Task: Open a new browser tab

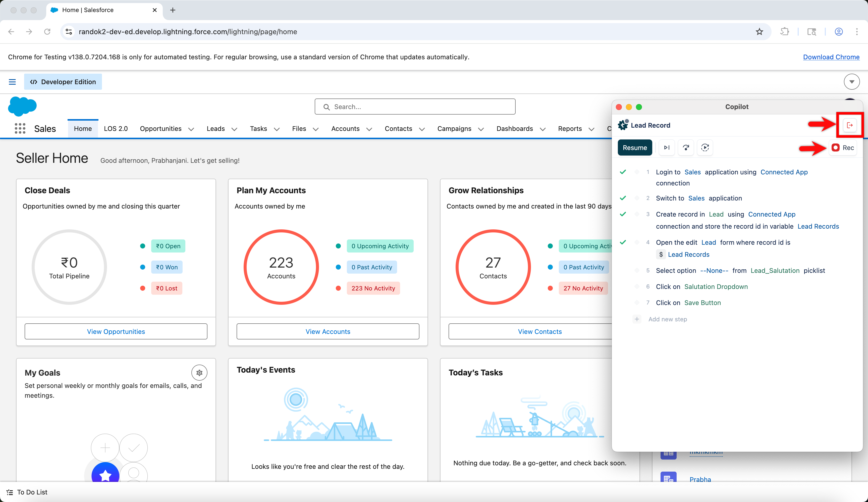Action: tap(173, 10)
